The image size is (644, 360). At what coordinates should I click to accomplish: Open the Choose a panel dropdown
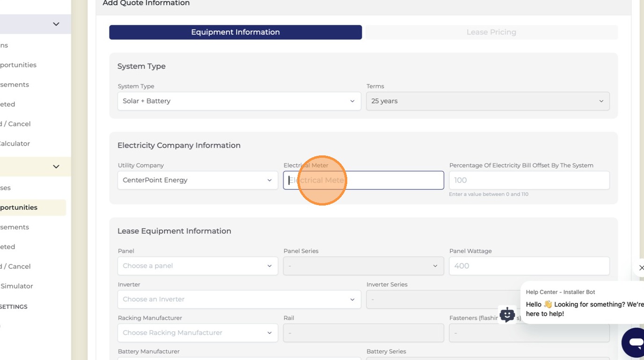click(198, 266)
